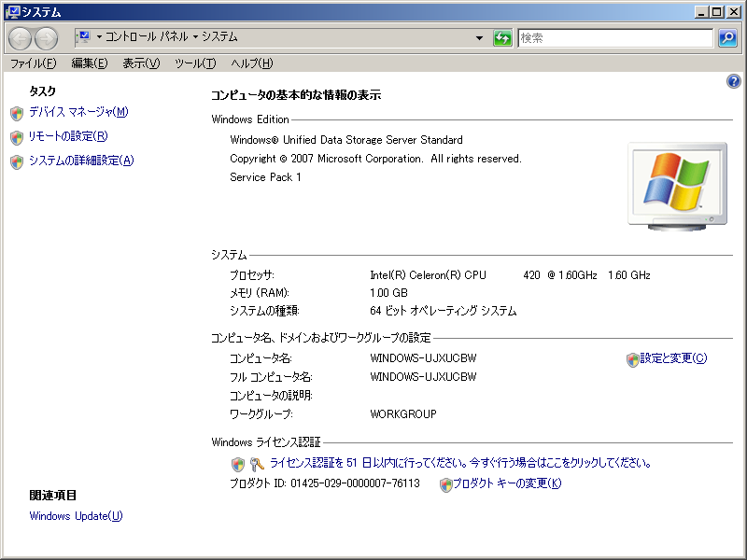Image resolution: width=747 pixels, height=560 pixels.
Task: Click the shield icon beside プロダクト キーの変更
Action: [x=446, y=485]
